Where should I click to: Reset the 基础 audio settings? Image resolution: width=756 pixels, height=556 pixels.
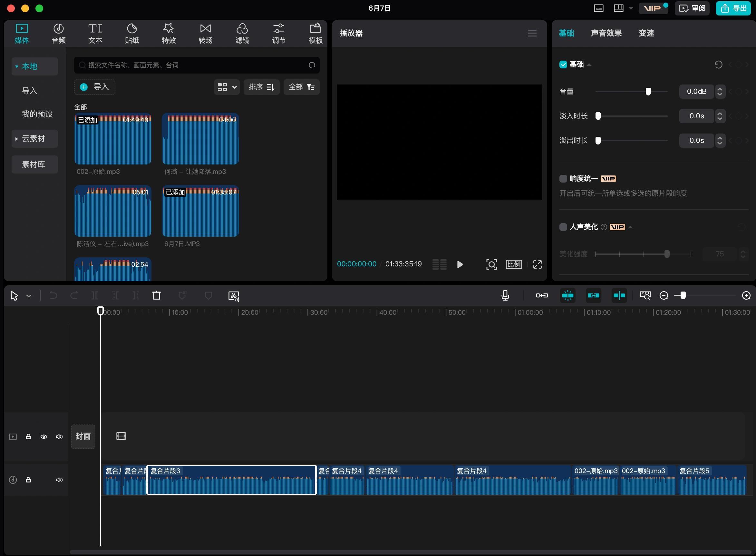[718, 65]
